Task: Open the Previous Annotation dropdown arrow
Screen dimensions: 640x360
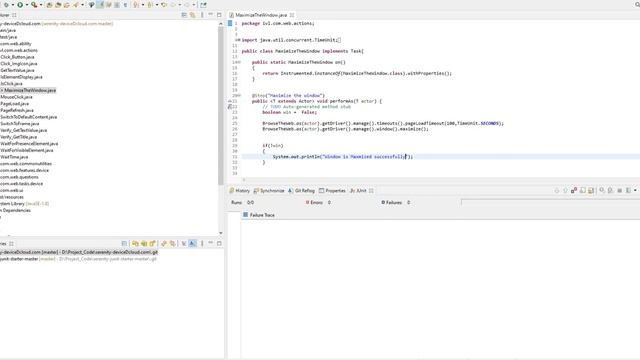Action: pos(157,5)
